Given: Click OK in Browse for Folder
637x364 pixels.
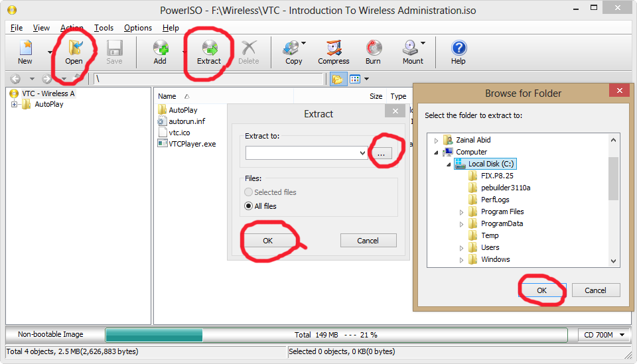Looking at the screenshot, I should 542,290.
